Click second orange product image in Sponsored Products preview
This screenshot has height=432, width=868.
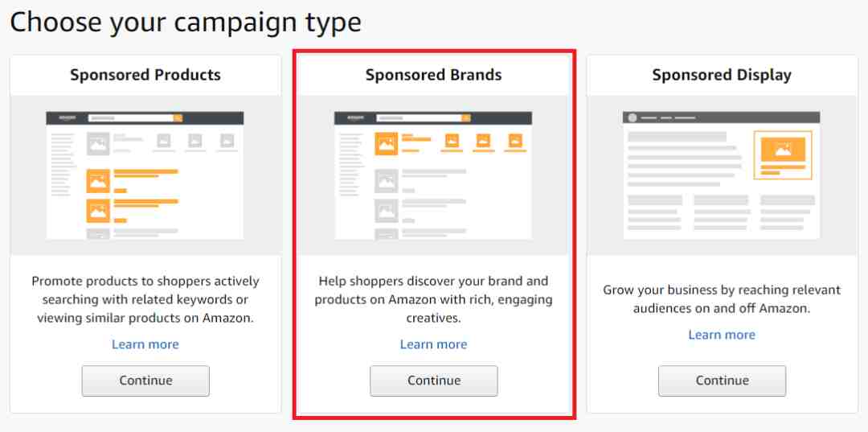[98, 211]
